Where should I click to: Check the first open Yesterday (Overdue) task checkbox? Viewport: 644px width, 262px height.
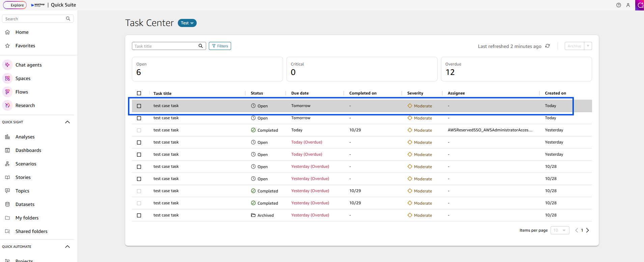pyautogui.click(x=139, y=167)
